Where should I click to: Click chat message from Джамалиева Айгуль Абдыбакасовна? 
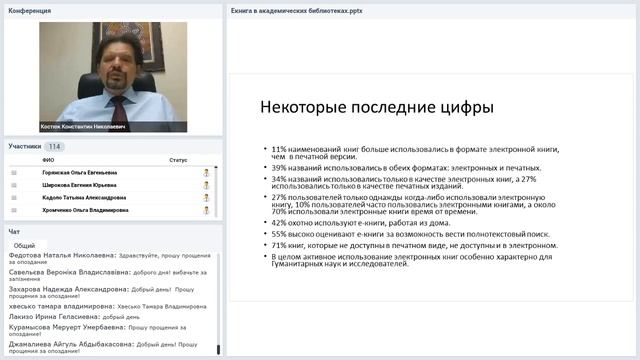tap(103, 347)
